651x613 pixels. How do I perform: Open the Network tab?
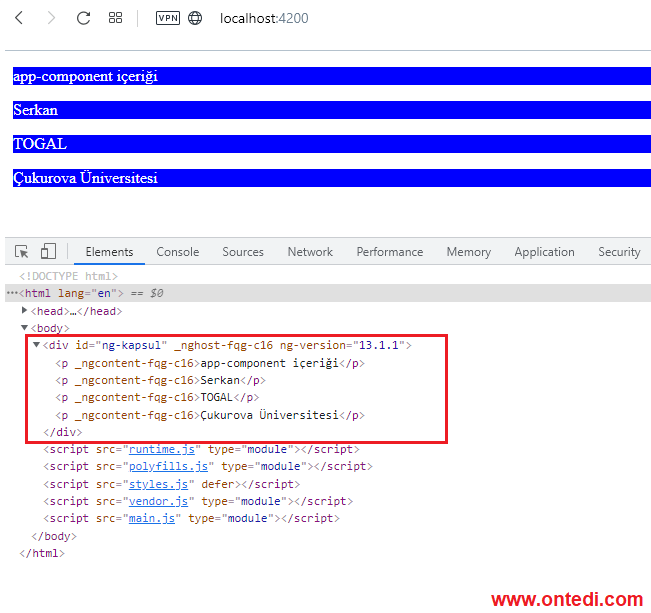pyautogui.click(x=310, y=252)
